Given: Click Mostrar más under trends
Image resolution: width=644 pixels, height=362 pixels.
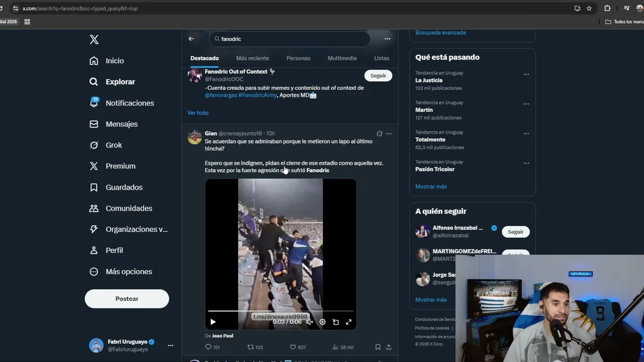Looking at the screenshot, I should click(431, 187).
